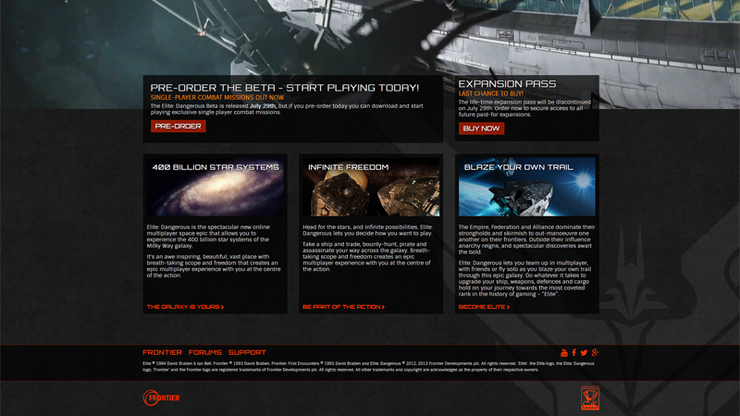Open the Twitter bird icon in footer
Viewport: 740px width, 416px height.
click(584, 353)
